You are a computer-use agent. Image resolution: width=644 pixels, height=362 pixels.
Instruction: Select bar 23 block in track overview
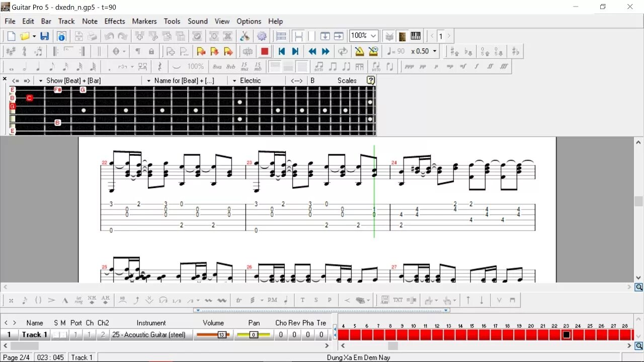pos(566,335)
